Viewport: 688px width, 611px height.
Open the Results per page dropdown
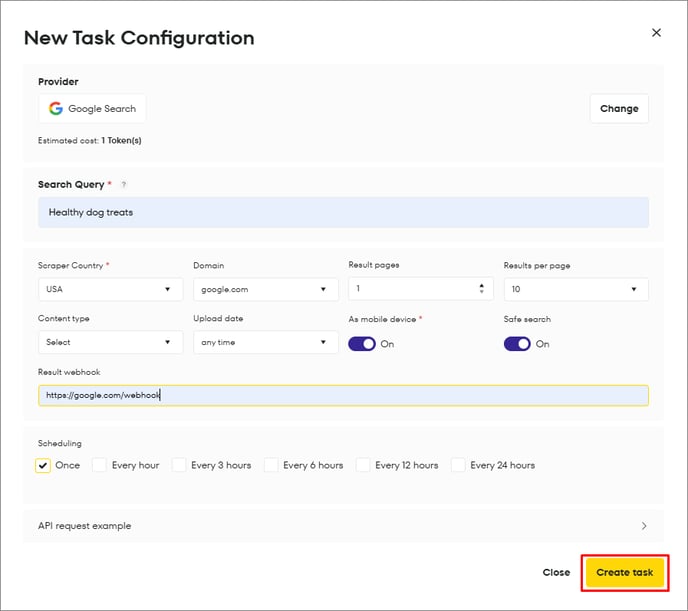click(x=576, y=289)
